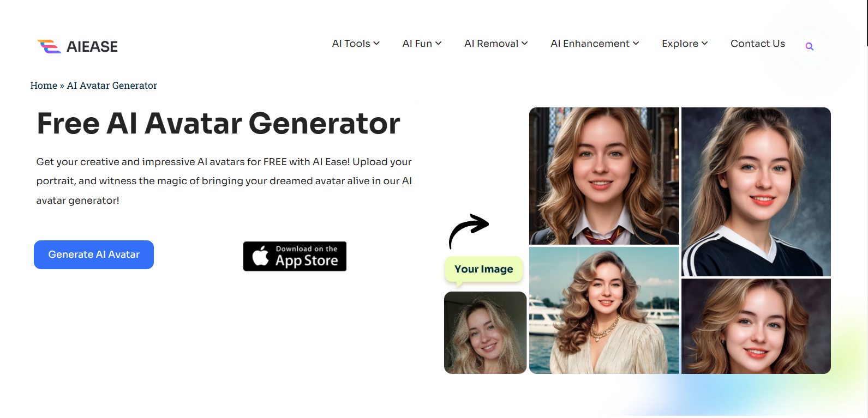
Task: Click the AIEASE logo icon
Action: [x=49, y=46]
